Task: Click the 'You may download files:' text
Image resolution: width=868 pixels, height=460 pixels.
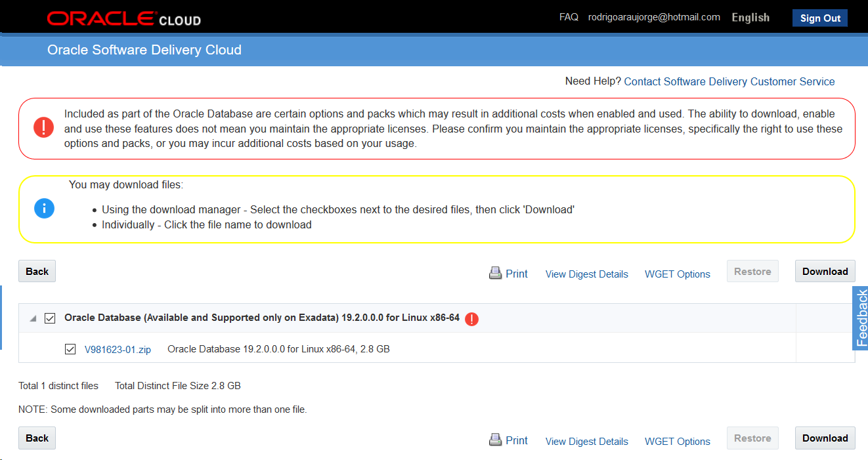Action: pyautogui.click(x=126, y=185)
